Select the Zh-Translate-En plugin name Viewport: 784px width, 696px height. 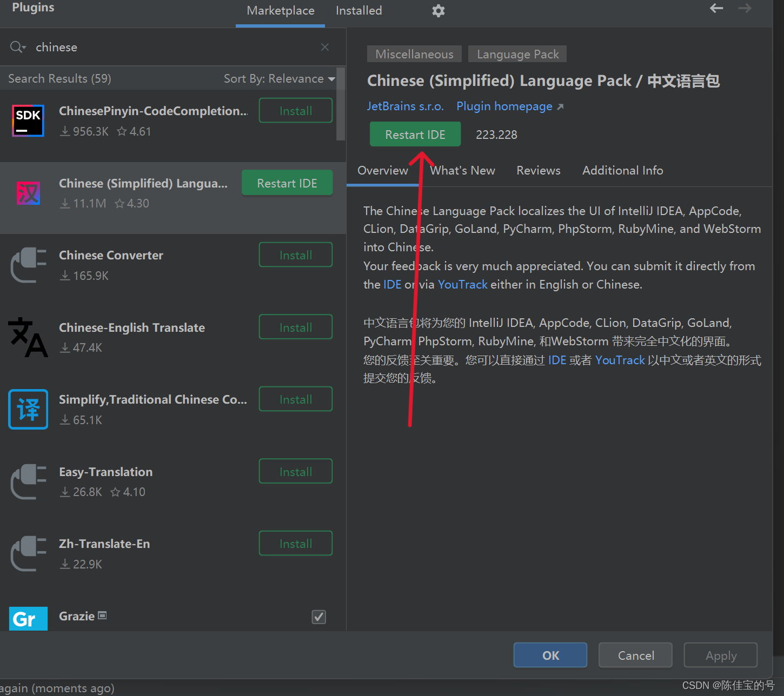[x=104, y=544]
